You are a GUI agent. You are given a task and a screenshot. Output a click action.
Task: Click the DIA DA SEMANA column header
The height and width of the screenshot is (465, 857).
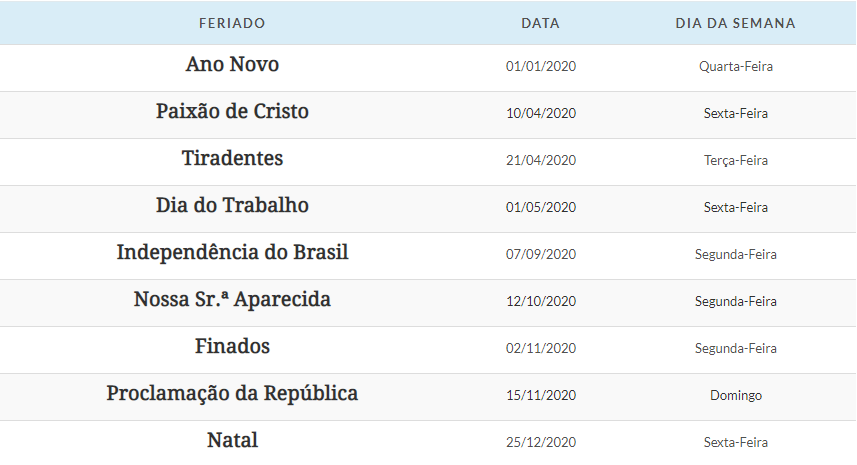point(736,23)
